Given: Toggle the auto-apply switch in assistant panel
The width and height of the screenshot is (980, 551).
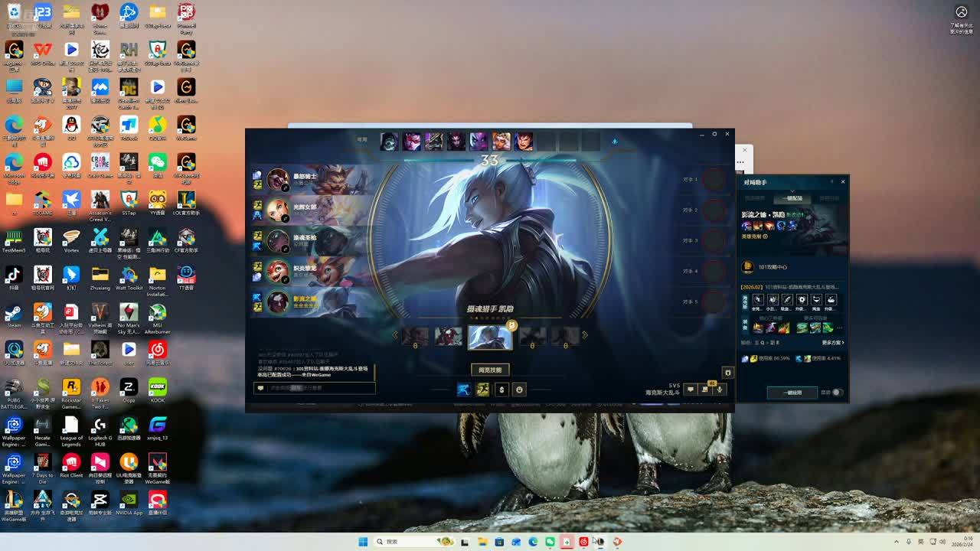Looking at the screenshot, I should 836,393.
